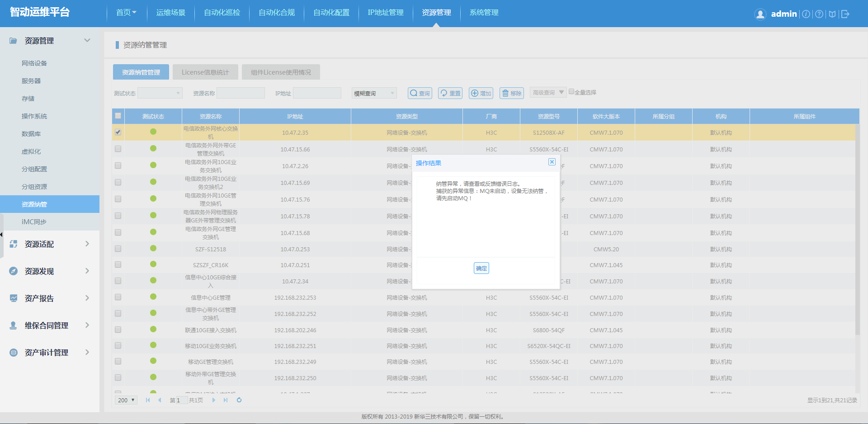Uncheck the row with IP 10.47.2.35

[118, 132]
